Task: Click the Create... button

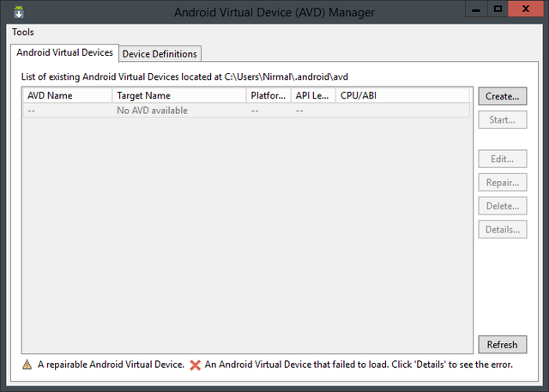Action: pyautogui.click(x=503, y=96)
